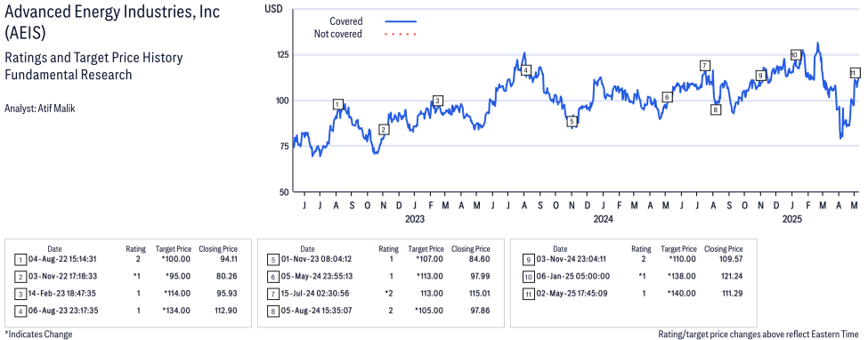Select chart marker 1 near August 2022
Image resolution: width=868 pixels, height=340 pixels.
pos(338,104)
